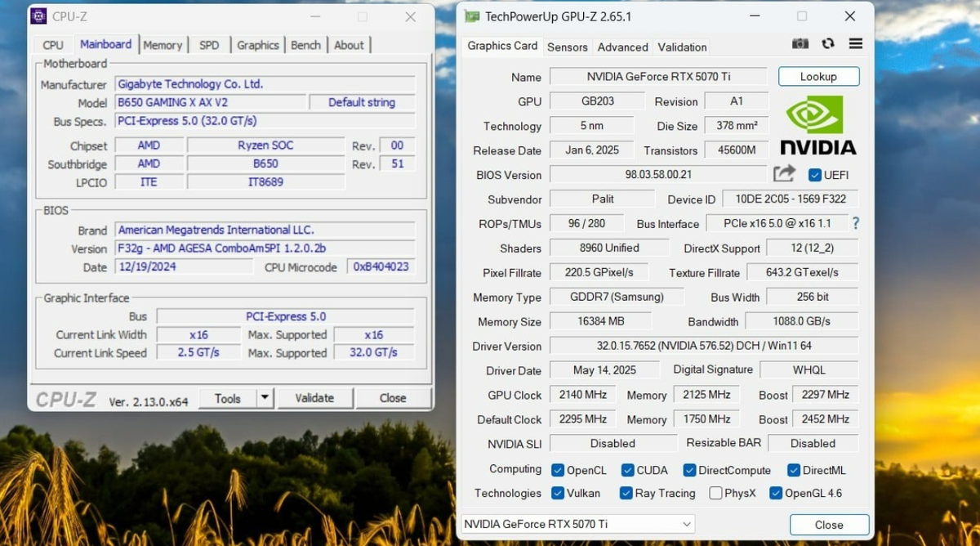
Task: Click the Gigabyte Technology Co. Ltd. manufacturer value
Action: (265, 83)
